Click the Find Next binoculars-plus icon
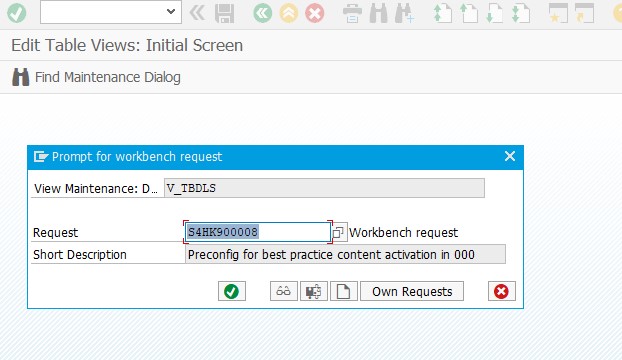This screenshot has height=360, width=622. click(404, 13)
